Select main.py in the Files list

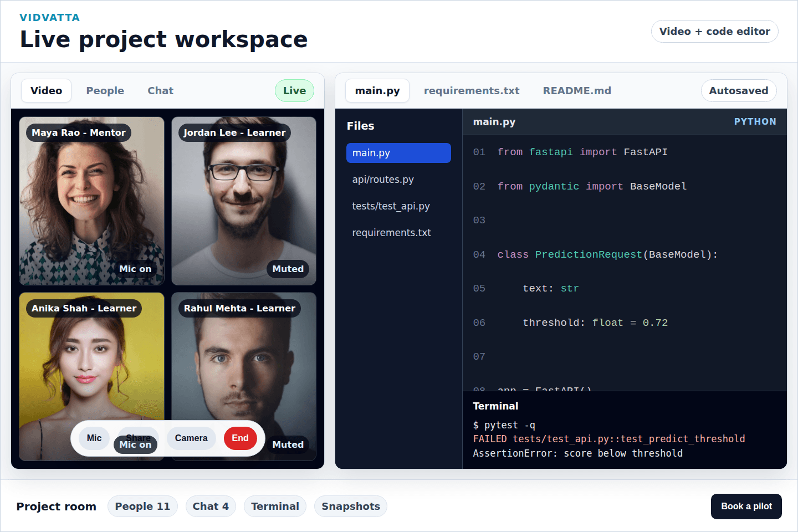point(398,153)
